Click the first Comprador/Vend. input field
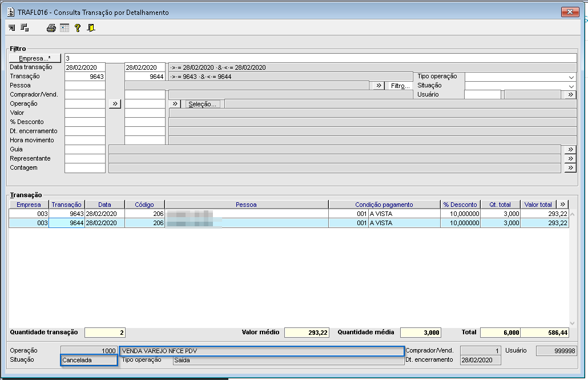Image resolution: width=588 pixels, height=380 pixels. pos(85,95)
